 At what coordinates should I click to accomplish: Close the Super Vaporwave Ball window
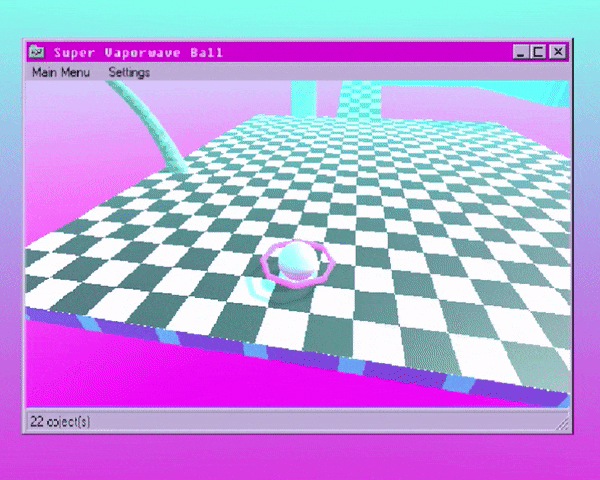pos(558,52)
